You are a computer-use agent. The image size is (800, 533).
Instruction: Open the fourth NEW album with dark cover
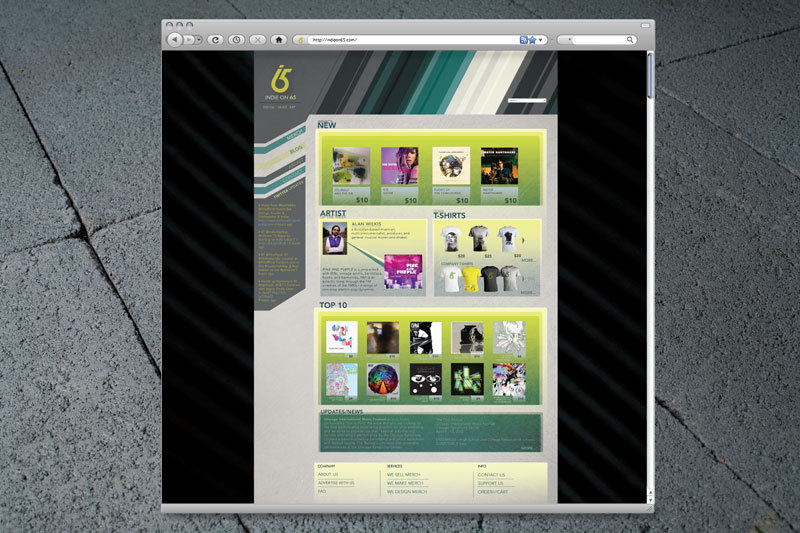pos(499,166)
